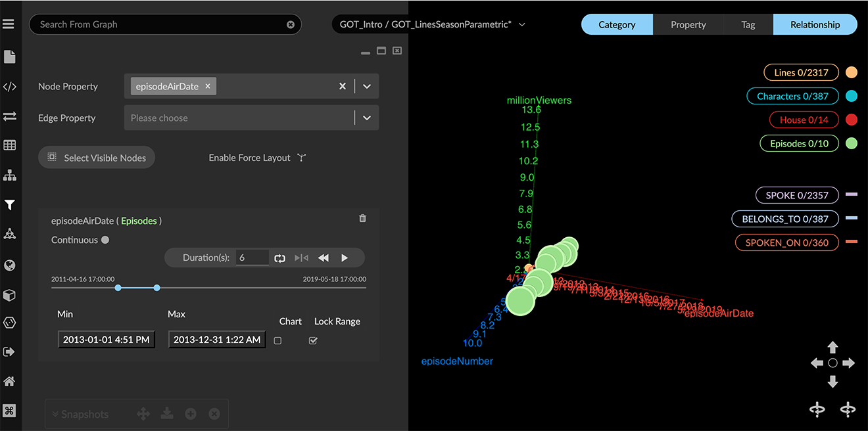Open the code editor sidebar icon
This screenshot has width=868, height=431.
click(9, 87)
